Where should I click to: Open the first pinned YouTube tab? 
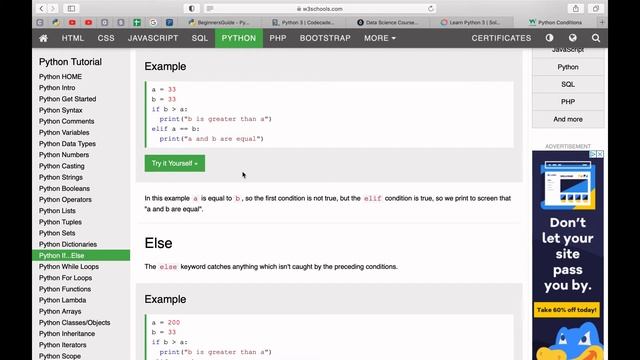tap(72, 22)
